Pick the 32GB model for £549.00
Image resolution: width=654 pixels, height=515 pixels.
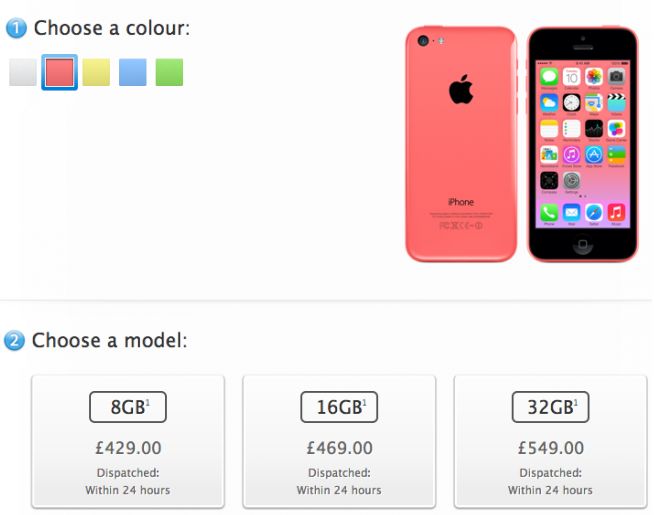[x=551, y=442]
